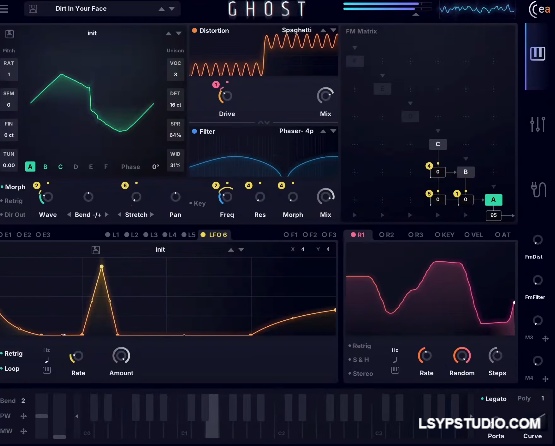The width and height of the screenshot is (555, 446).
Task: Select operator C node in FM Matrix
Action: click(438, 144)
